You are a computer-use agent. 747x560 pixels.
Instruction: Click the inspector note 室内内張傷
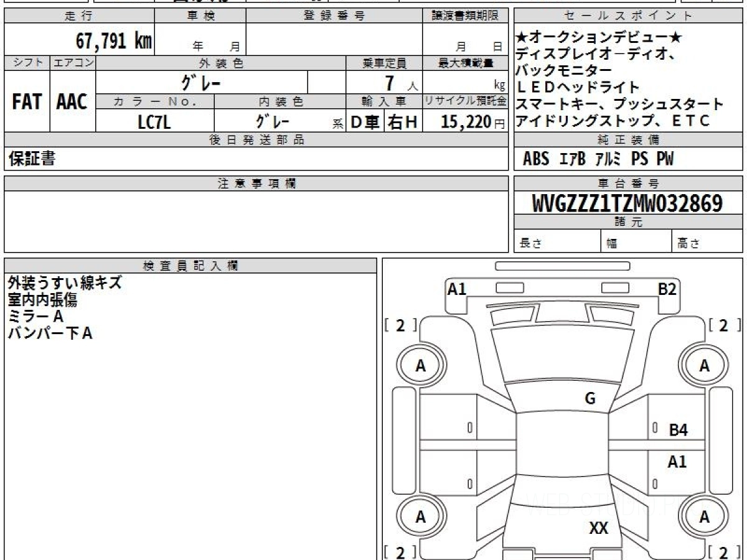pos(42,300)
